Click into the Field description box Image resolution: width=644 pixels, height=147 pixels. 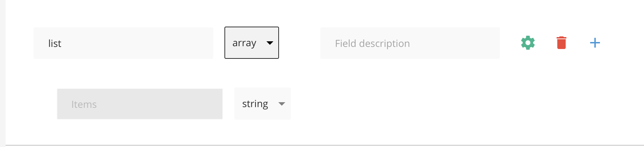pyautogui.click(x=410, y=43)
